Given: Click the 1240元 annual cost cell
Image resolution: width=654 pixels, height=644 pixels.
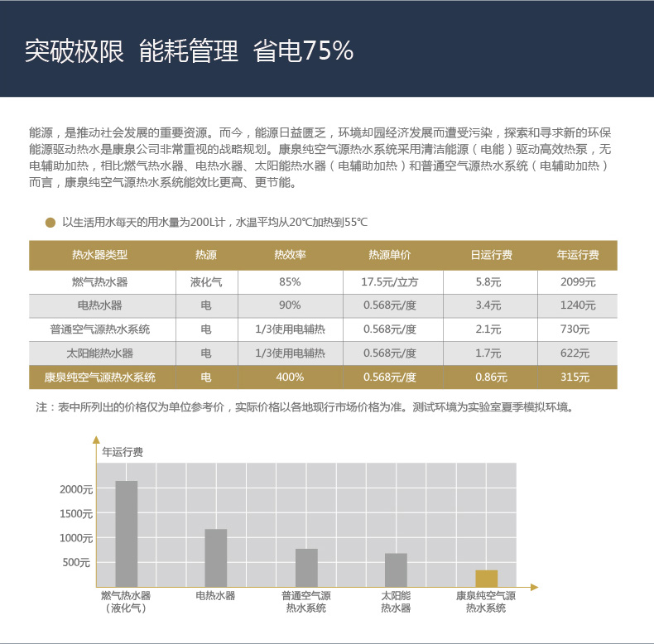Looking at the screenshot, I should coord(578,305).
